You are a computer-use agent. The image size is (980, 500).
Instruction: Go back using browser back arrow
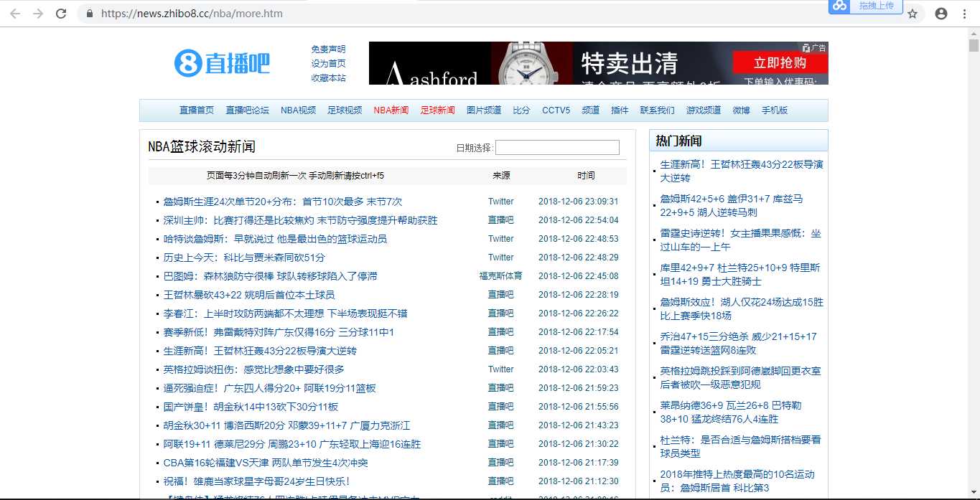[x=15, y=14]
